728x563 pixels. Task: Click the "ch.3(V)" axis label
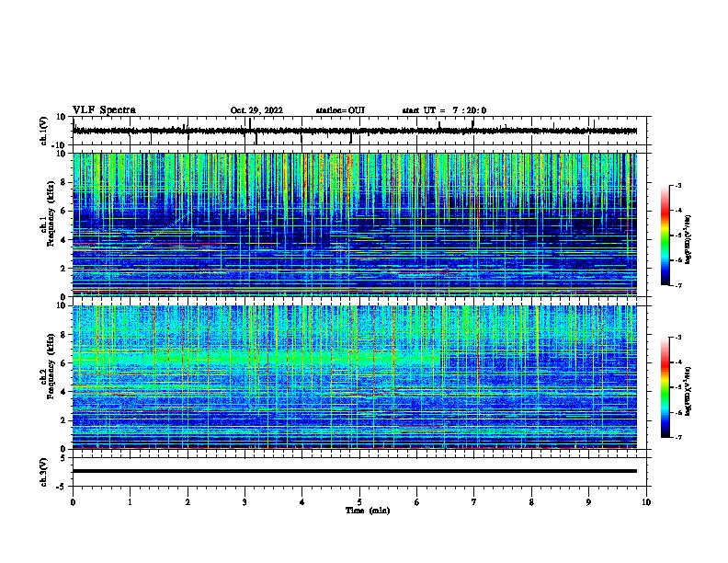pyautogui.click(x=44, y=473)
